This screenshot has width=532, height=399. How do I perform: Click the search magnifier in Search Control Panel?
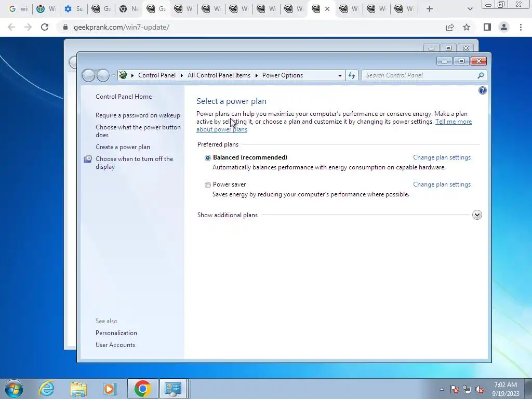(x=481, y=75)
